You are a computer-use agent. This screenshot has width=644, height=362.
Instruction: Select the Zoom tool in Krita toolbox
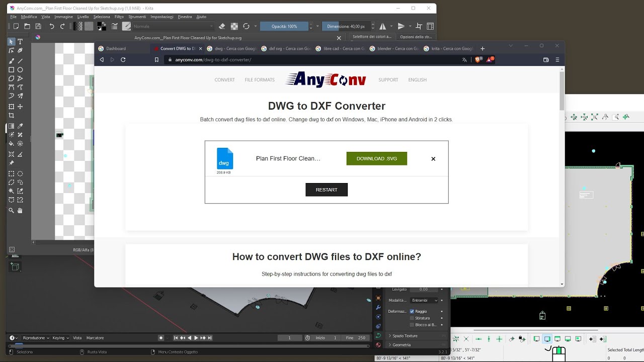click(x=12, y=210)
